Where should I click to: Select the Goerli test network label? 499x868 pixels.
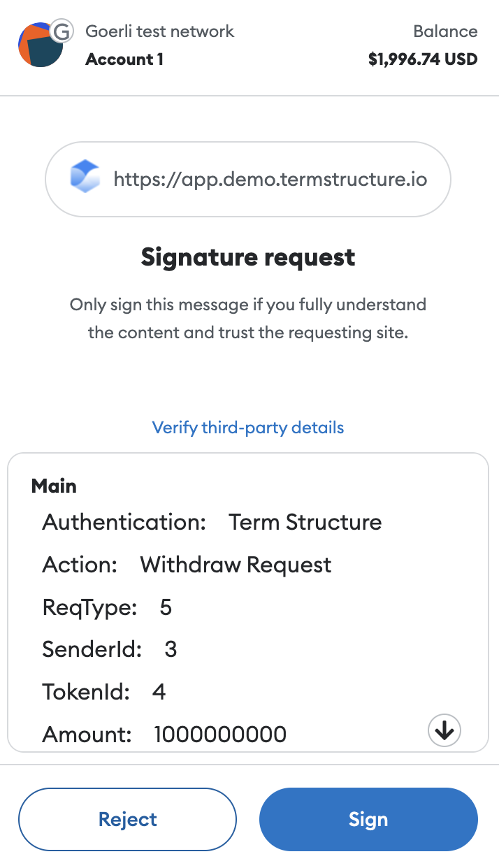coord(160,31)
